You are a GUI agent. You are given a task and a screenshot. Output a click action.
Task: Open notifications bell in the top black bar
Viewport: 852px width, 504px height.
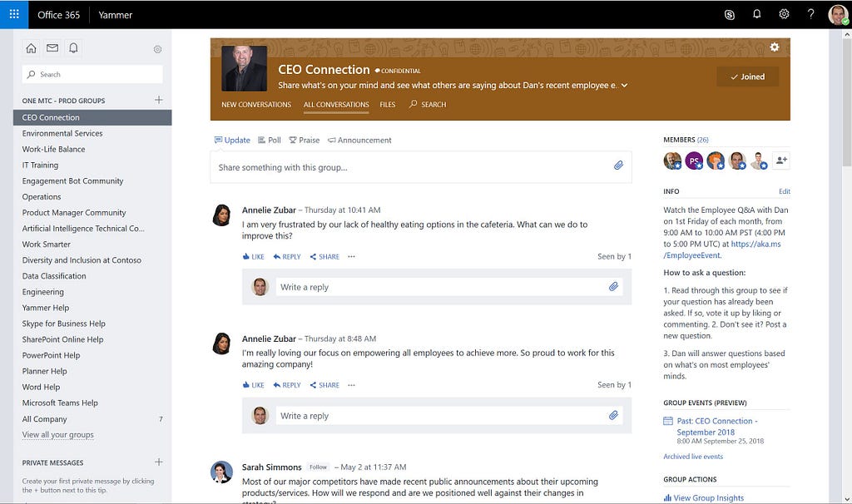click(x=756, y=14)
